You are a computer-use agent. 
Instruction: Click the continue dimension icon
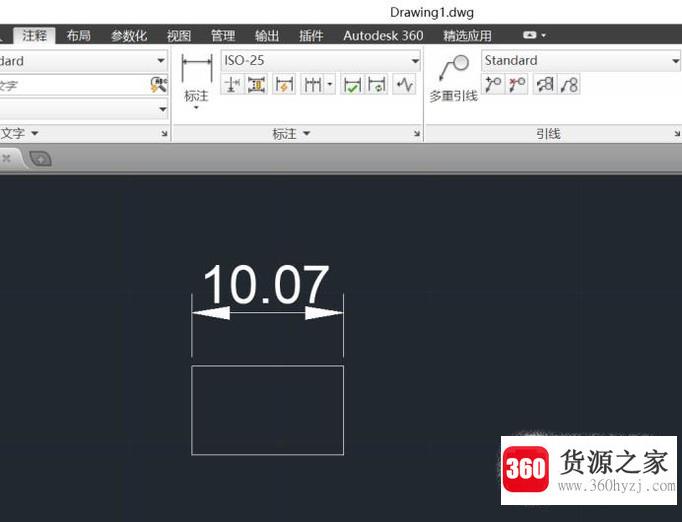[312, 84]
